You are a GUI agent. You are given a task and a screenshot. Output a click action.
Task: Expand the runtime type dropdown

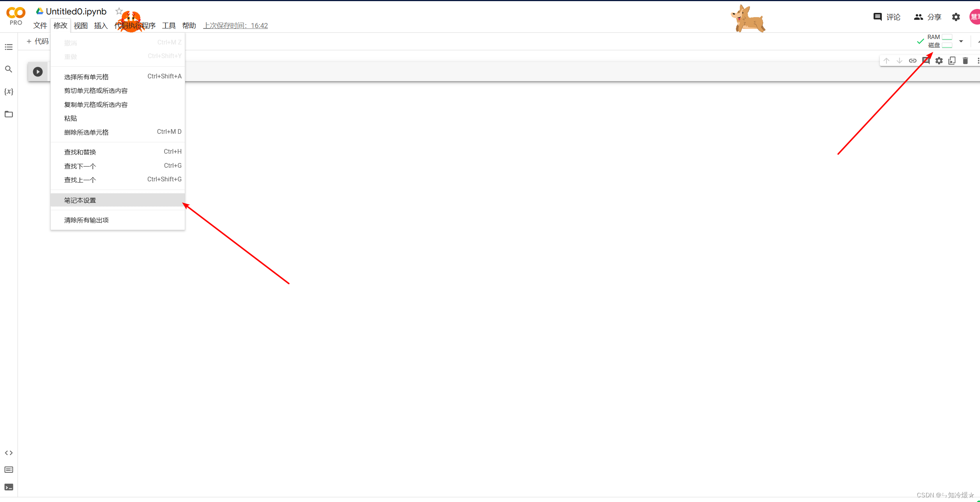[961, 40]
